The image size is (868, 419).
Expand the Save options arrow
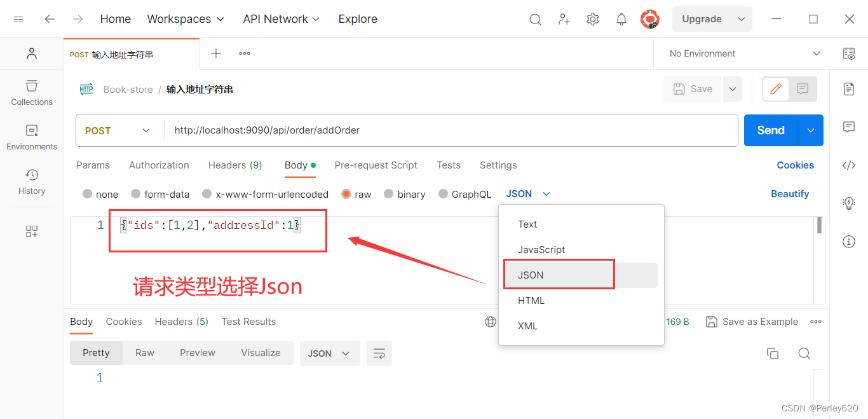(x=733, y=89)
